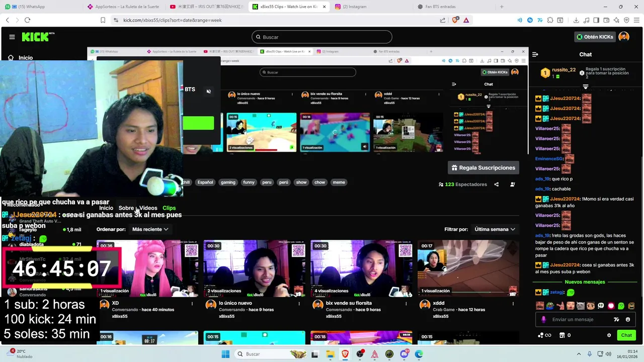Bookmark this page

point(103,20)
